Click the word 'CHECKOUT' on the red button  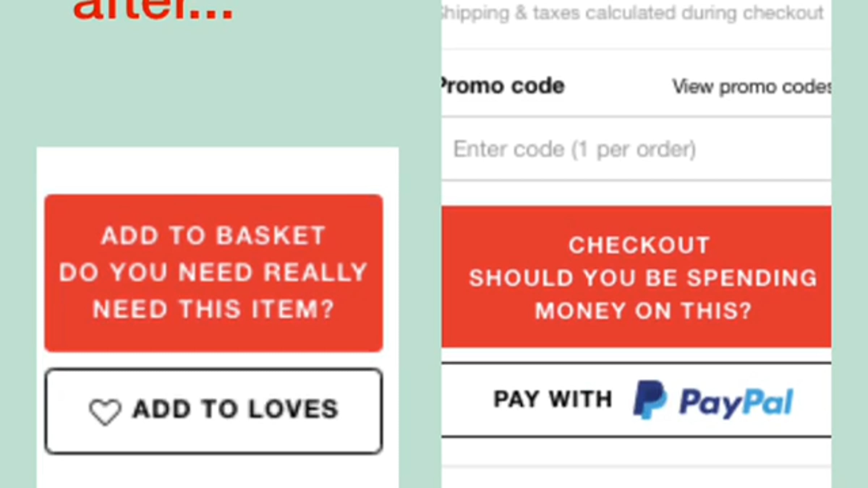click(639, 245)
